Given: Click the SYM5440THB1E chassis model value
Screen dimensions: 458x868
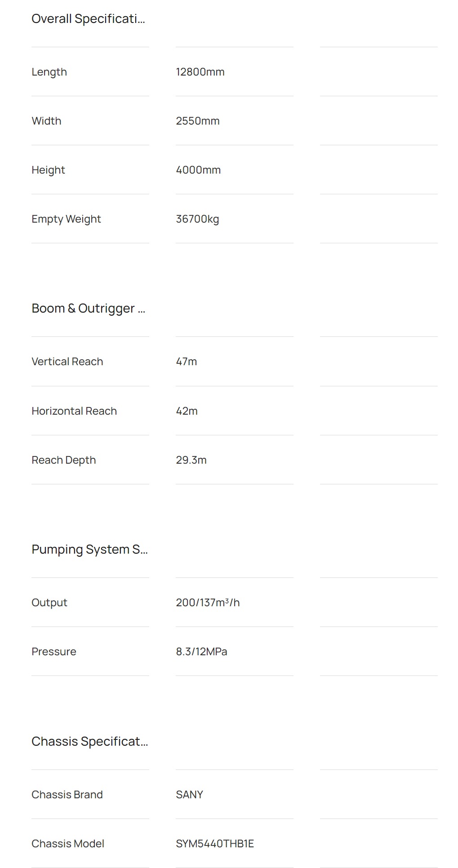Looking at the screenshot, I should [215, 844].
